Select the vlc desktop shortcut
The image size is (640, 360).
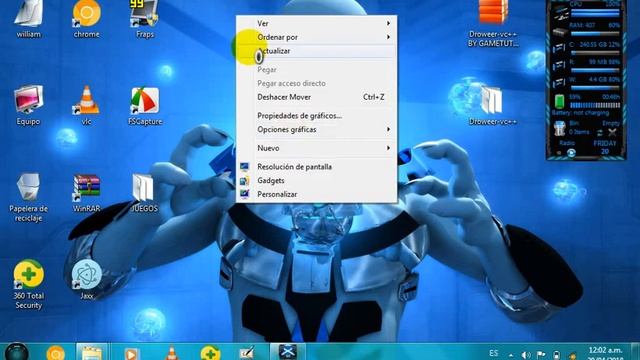87,105
